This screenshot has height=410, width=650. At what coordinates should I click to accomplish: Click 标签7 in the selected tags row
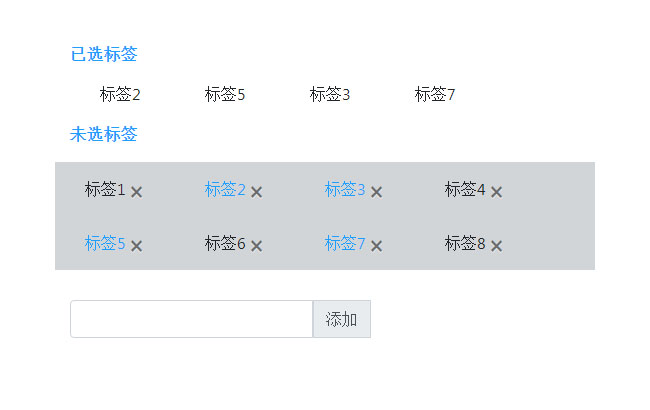[x=435, y=95]
